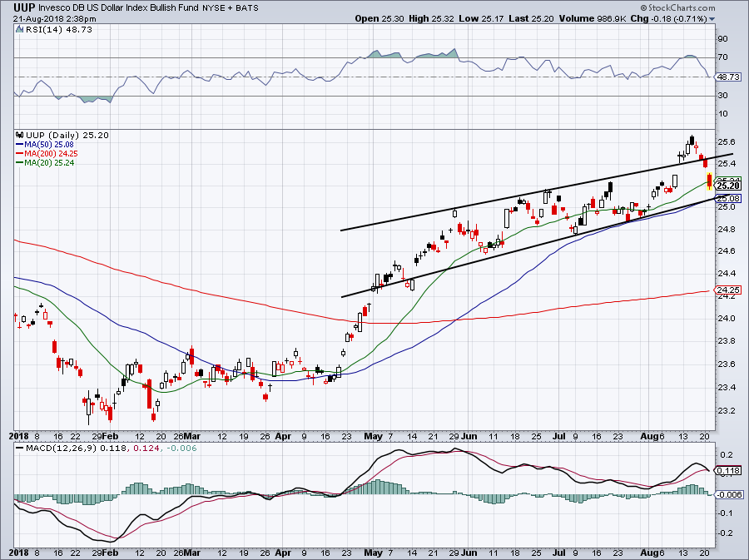Screen dimensions: 749x560
Task: Click the '21-Aug-2018 2:38pm' timestamp
Action: (54, 19)
